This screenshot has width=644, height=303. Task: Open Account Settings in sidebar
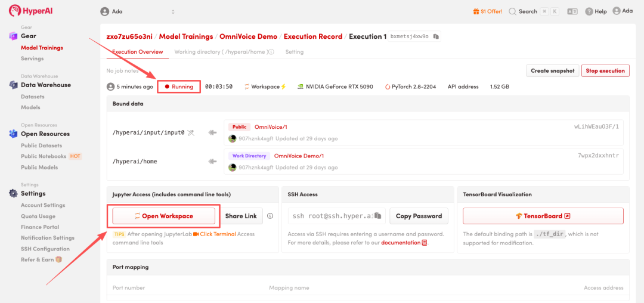43,205
